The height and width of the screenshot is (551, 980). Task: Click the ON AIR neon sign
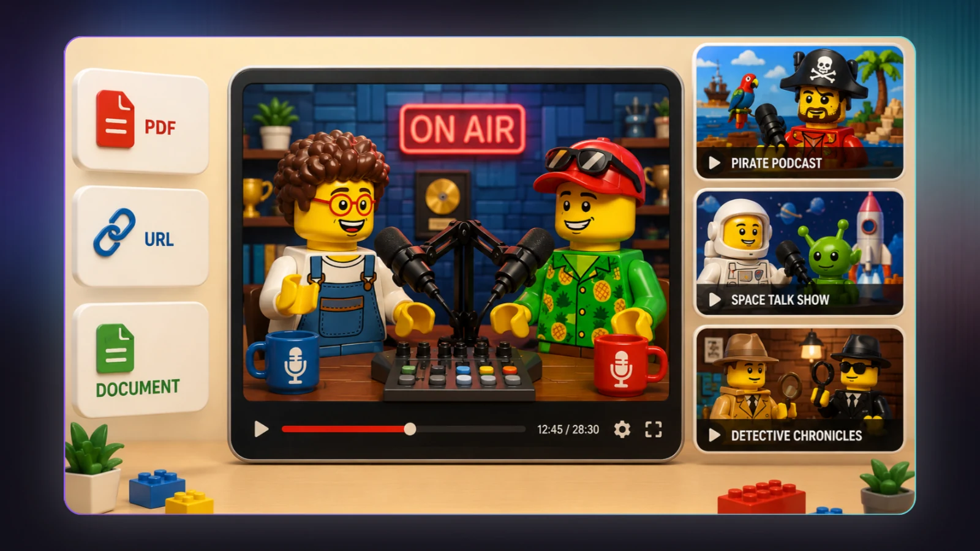(x=462, y=129)
